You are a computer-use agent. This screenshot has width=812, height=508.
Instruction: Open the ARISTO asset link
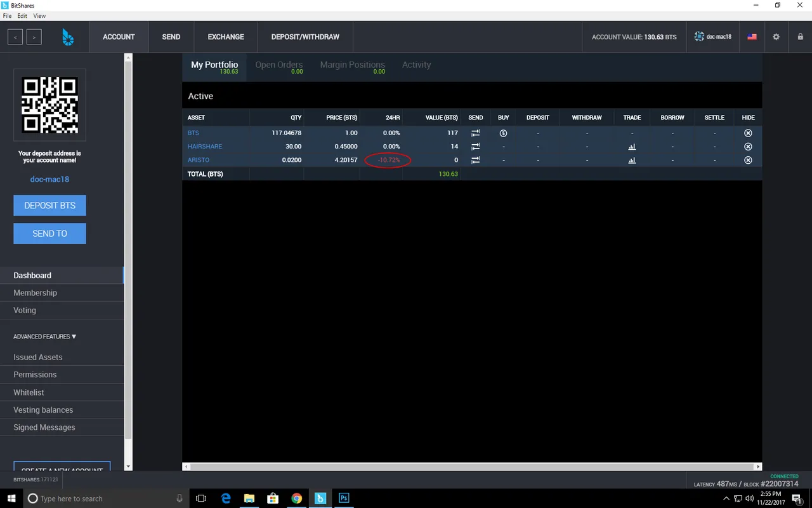(198, 160)
